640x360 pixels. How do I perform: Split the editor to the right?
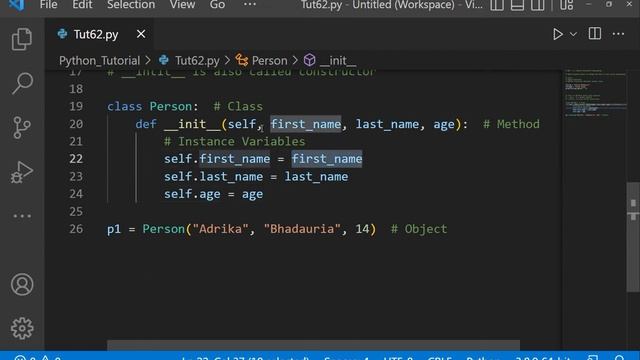tap(595, 34)
